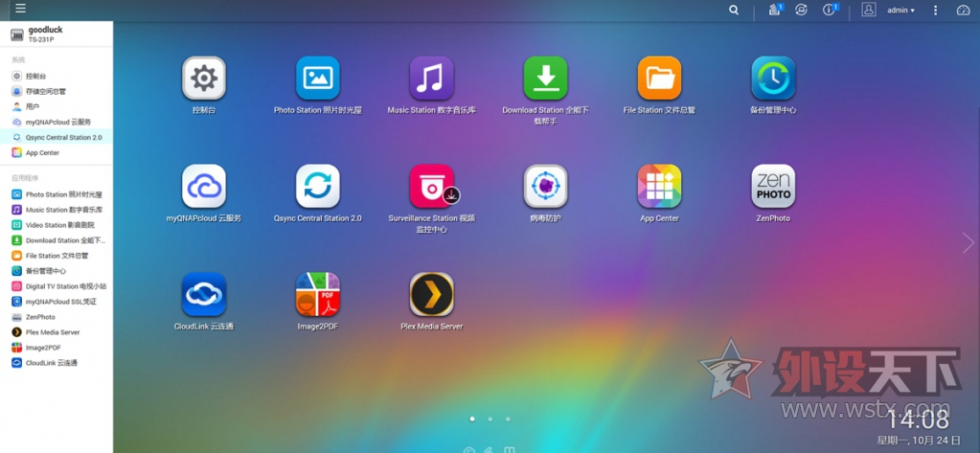Open Qsync Central Station 2.0 desktop icon

(x=317, y=186)
